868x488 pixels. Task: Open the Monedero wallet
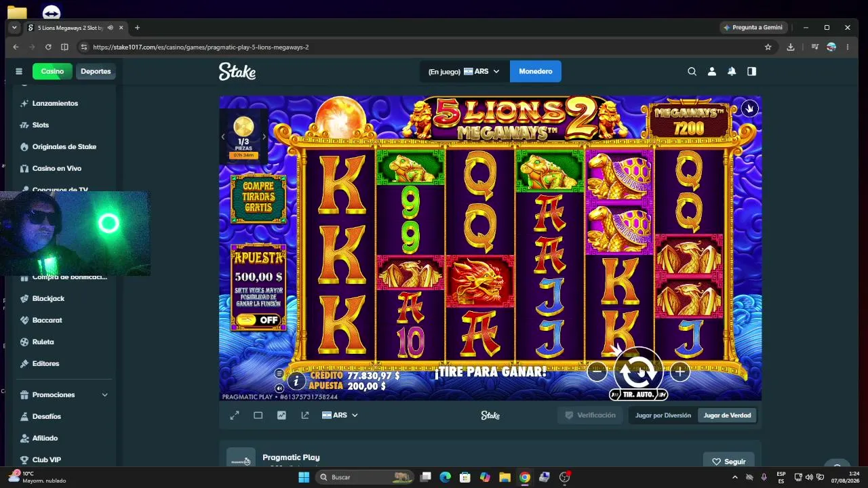click(536, 71)
